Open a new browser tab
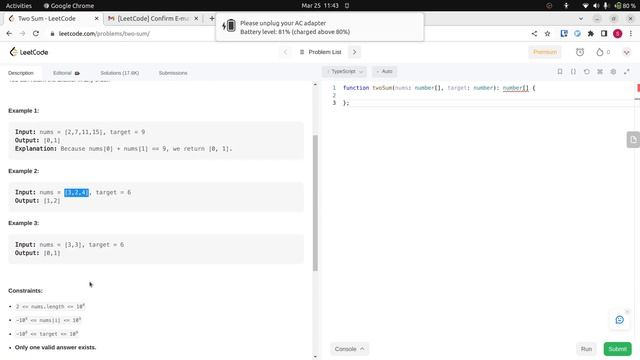Image resolution: width=640 pixels, height=360 pixels. [211, 18]
